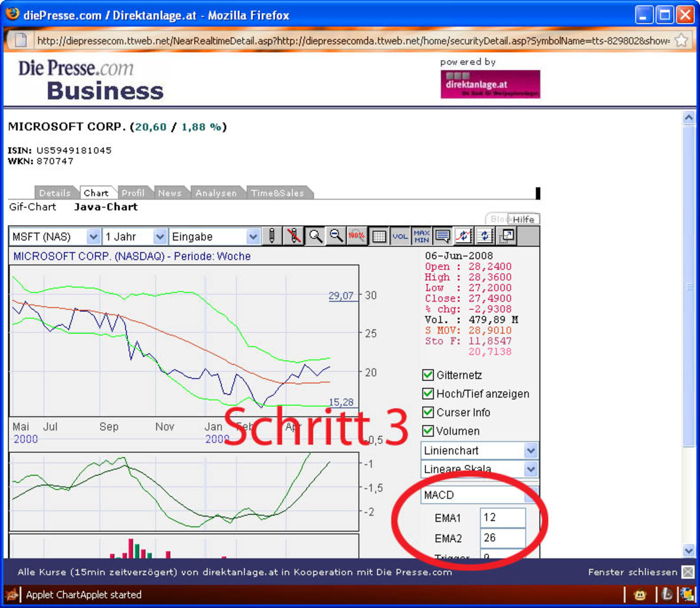Zoom in with the magnifier tool
Viewport: 700px width, 608px height.
pos(316,236)
